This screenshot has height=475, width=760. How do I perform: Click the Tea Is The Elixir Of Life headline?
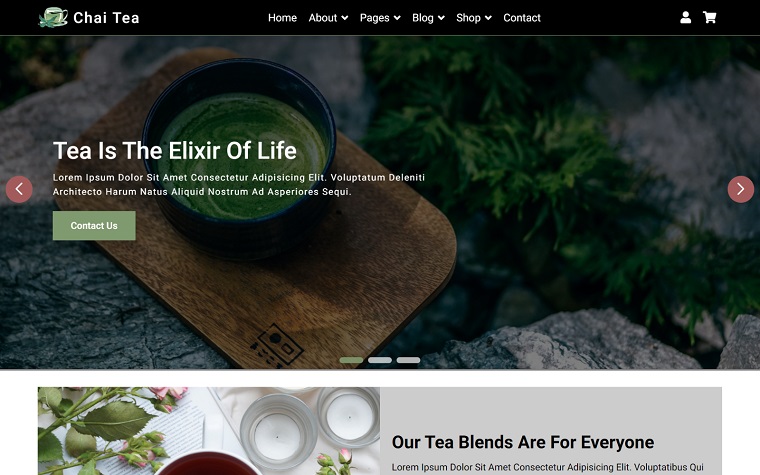(x=174, y=151)
